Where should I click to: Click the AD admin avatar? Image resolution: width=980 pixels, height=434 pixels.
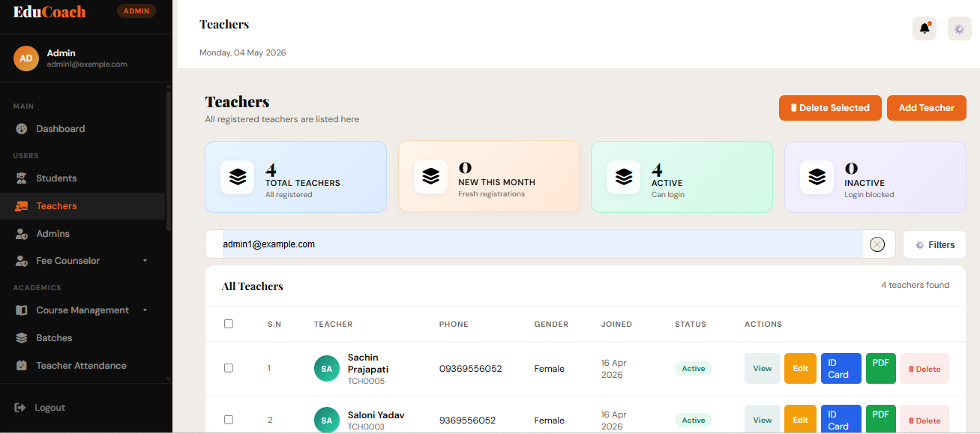[x=26, y=58]
